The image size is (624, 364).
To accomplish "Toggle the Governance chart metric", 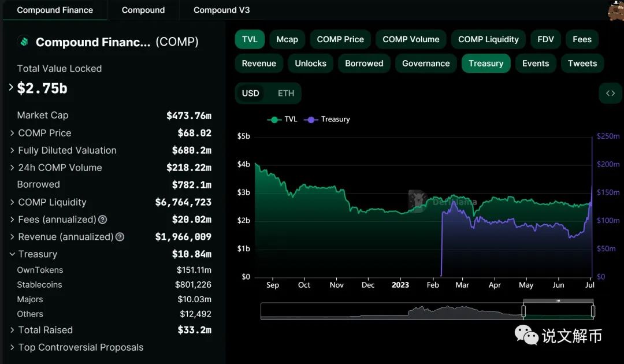I will pos(426,63).
